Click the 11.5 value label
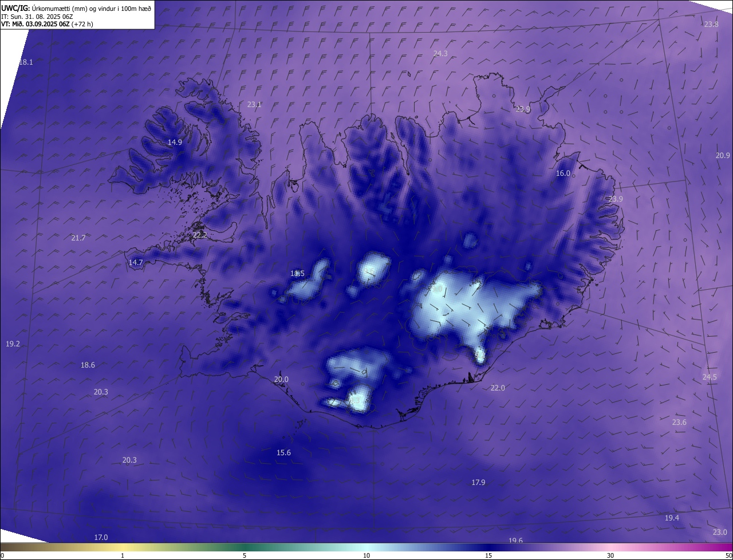 (x=297, y=273)
